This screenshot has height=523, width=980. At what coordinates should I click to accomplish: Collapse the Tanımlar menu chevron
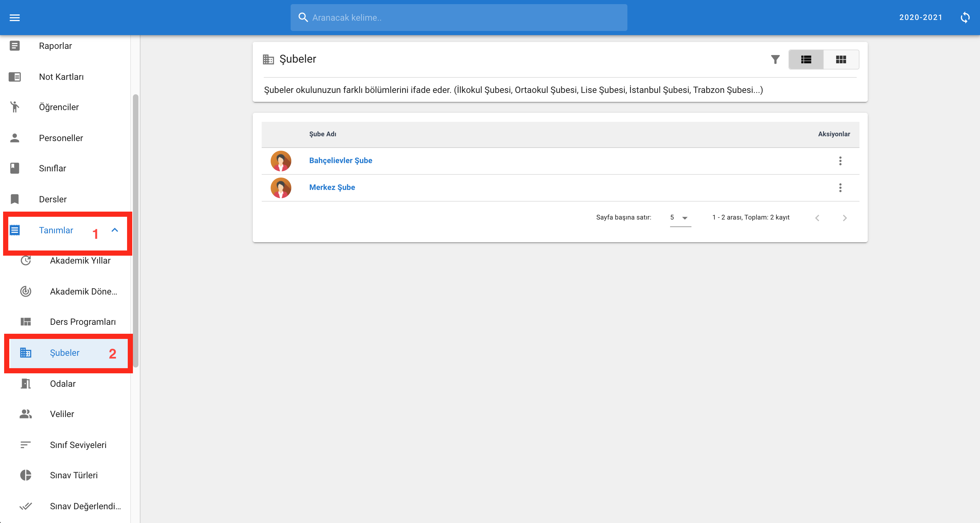tap(115, 230)
